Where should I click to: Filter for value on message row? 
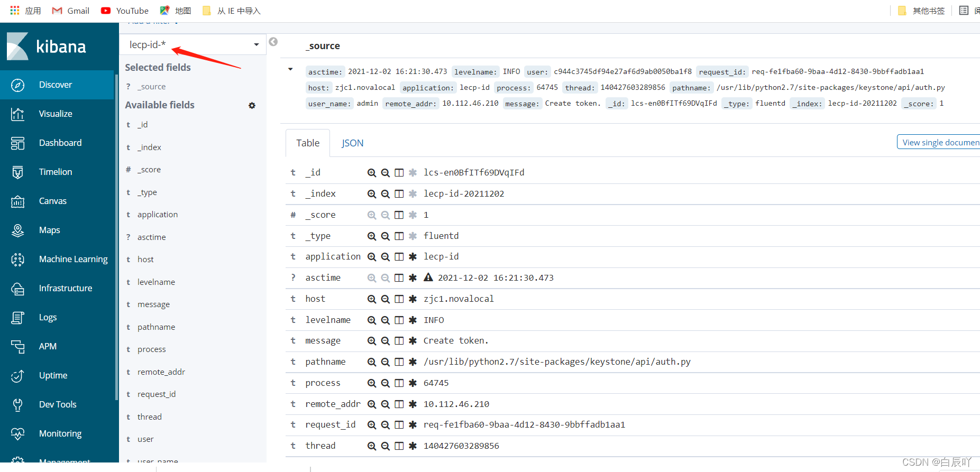(372, 341)
